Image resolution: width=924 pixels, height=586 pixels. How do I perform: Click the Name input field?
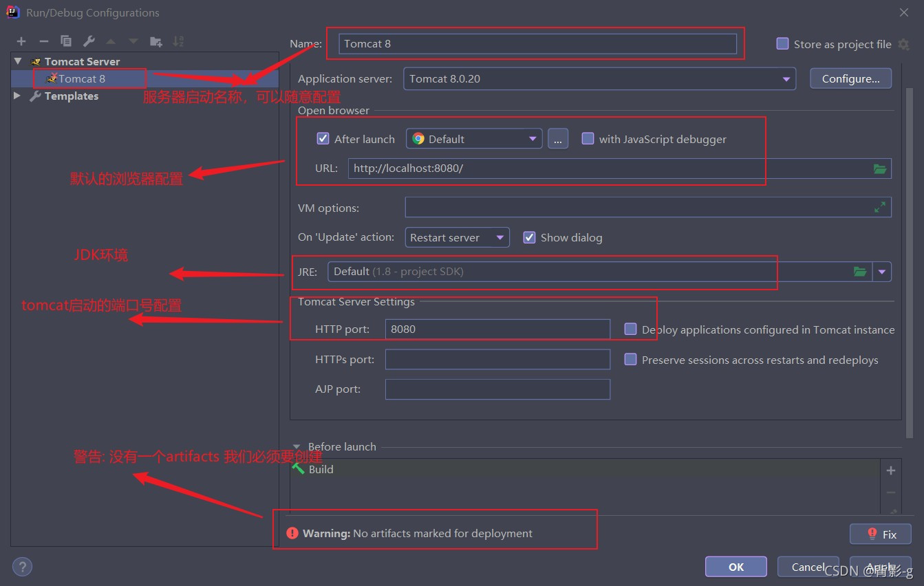[537, 43]
